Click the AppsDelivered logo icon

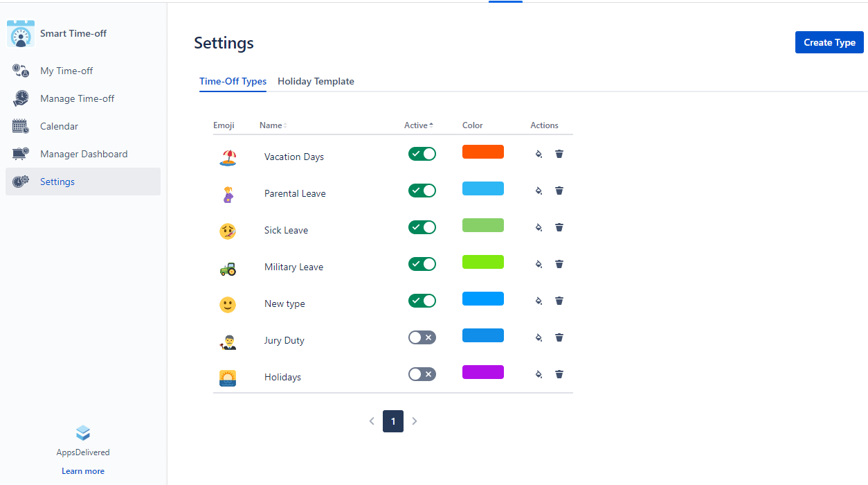point(83,434)
